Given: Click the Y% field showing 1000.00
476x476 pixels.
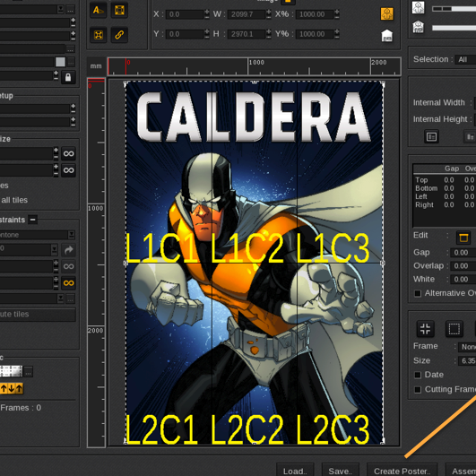Looking at the screenshot, I should 315,34.
